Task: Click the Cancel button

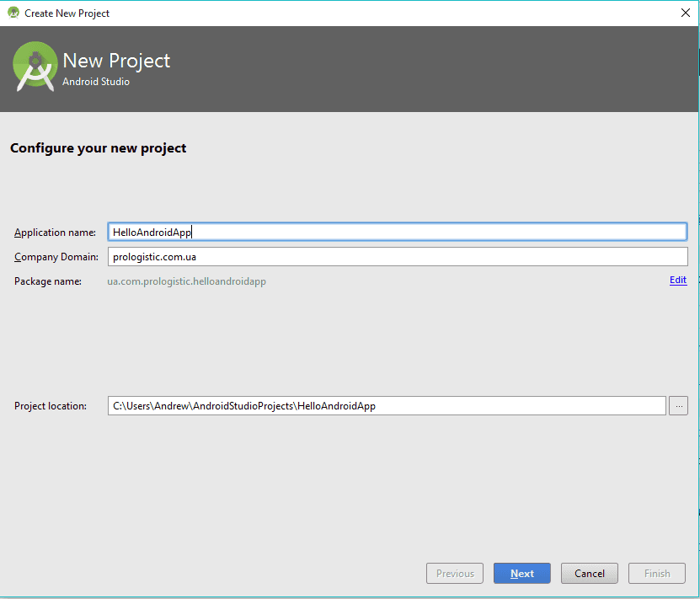Action: (590, 573)
